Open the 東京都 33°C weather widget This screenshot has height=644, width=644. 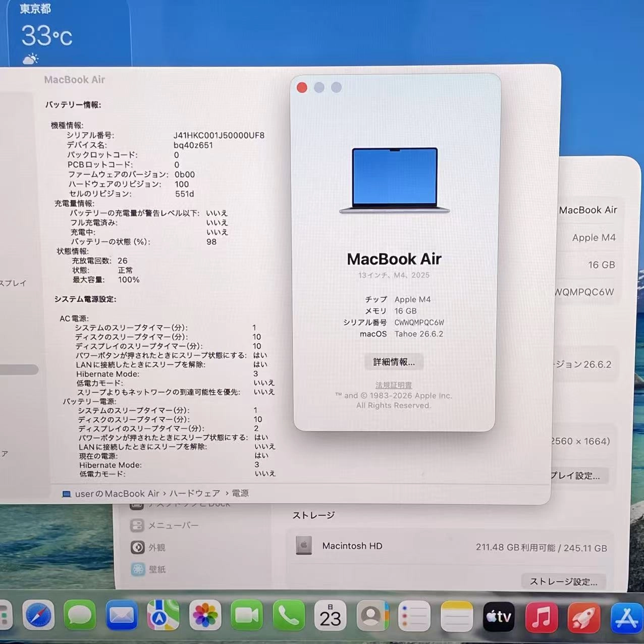pos(68,32)
